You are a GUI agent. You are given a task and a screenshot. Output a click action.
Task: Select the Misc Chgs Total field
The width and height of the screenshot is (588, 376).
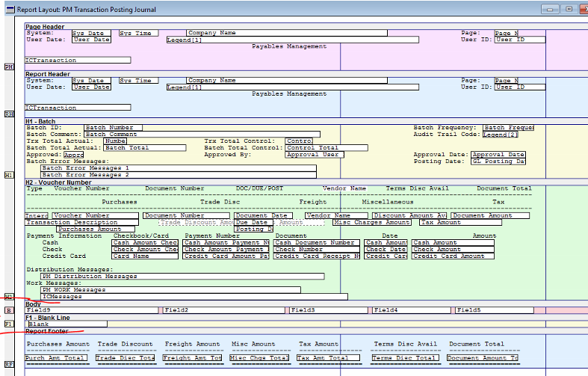[x=259, y=358]
